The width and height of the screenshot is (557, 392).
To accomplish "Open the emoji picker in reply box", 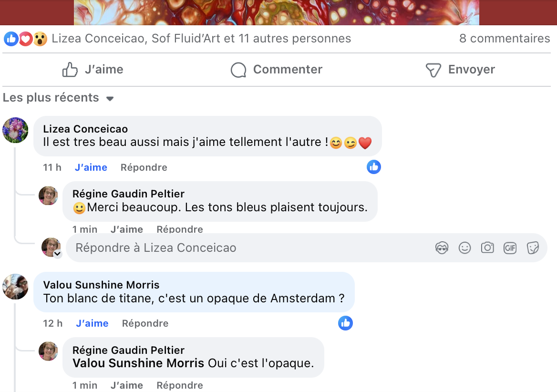I will point(464,248).
